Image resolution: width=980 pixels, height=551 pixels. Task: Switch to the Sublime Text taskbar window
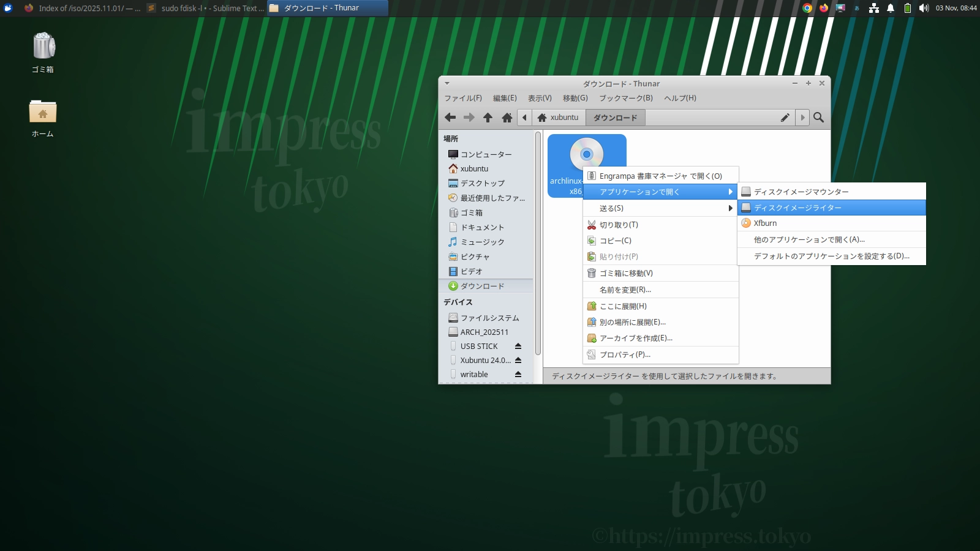pyautogui.click(x=205, y=8)
